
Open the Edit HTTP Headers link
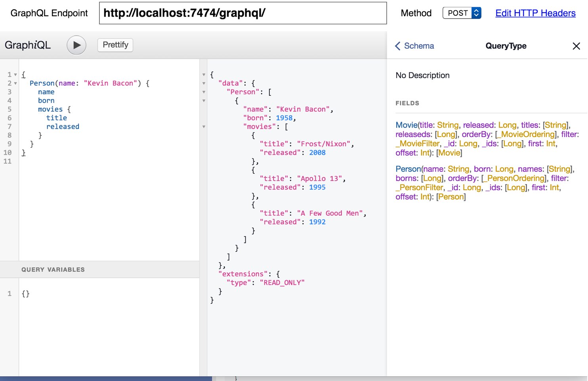click(535, 13)
